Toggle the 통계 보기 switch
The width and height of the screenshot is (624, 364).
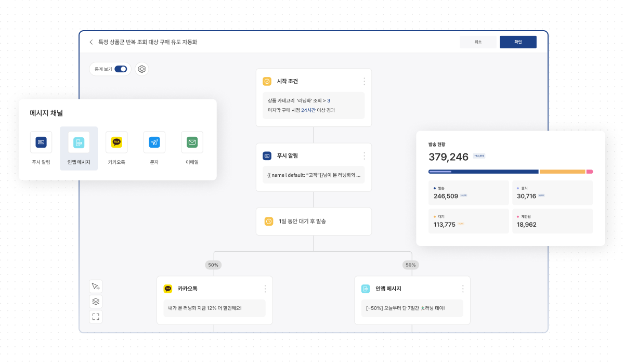[121, 69]
